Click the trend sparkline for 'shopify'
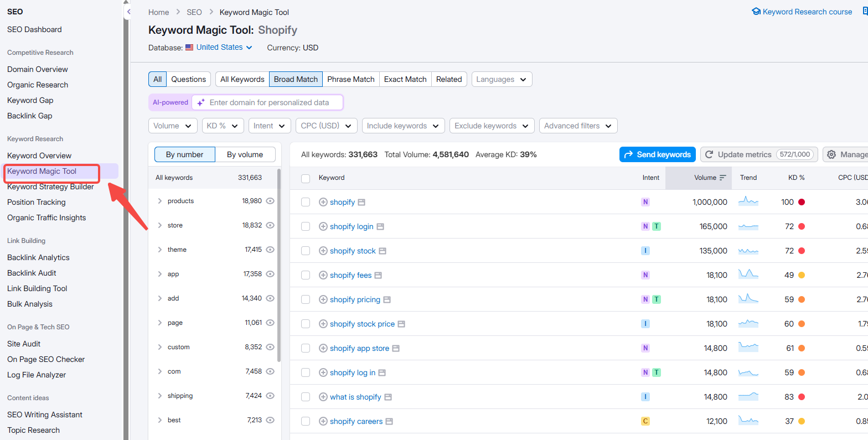The width and height of the screenshot is (868, 440). point(748,202)
